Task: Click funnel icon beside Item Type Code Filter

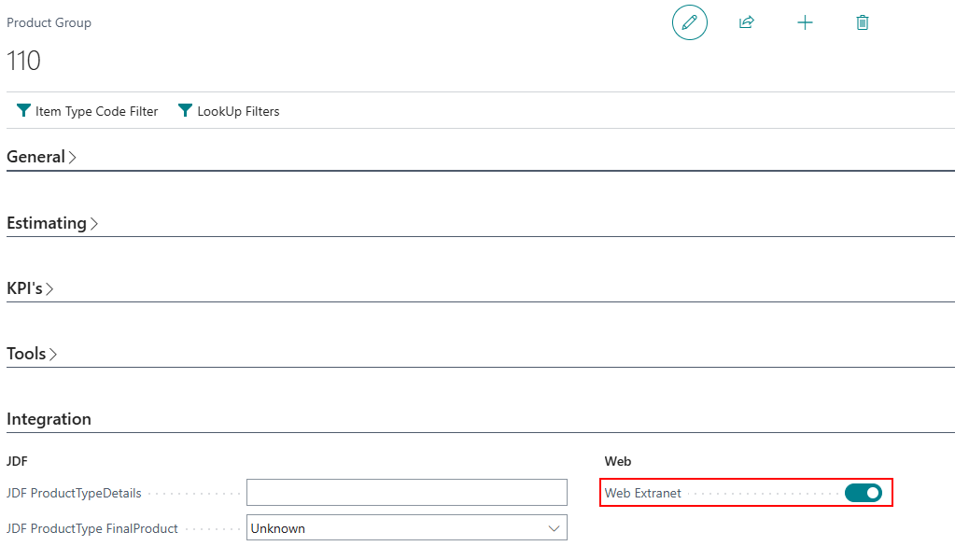Action: click(x=23, y=111)
